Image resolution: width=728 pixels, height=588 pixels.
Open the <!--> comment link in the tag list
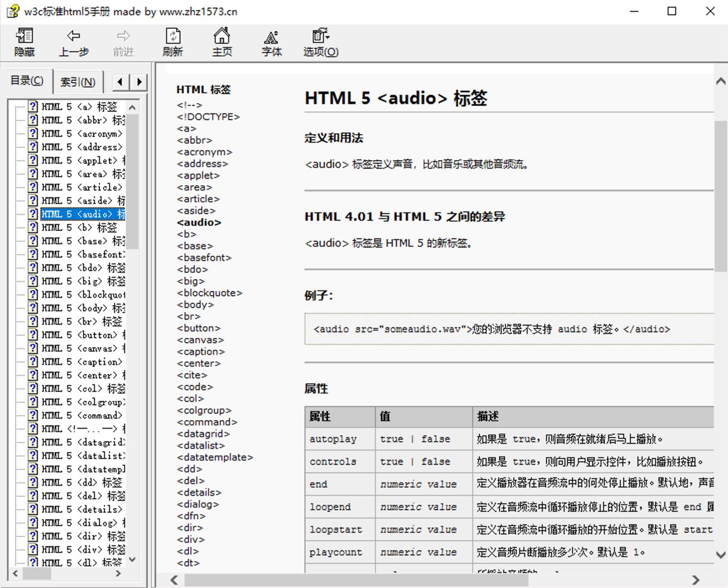(x=189, y=105)
